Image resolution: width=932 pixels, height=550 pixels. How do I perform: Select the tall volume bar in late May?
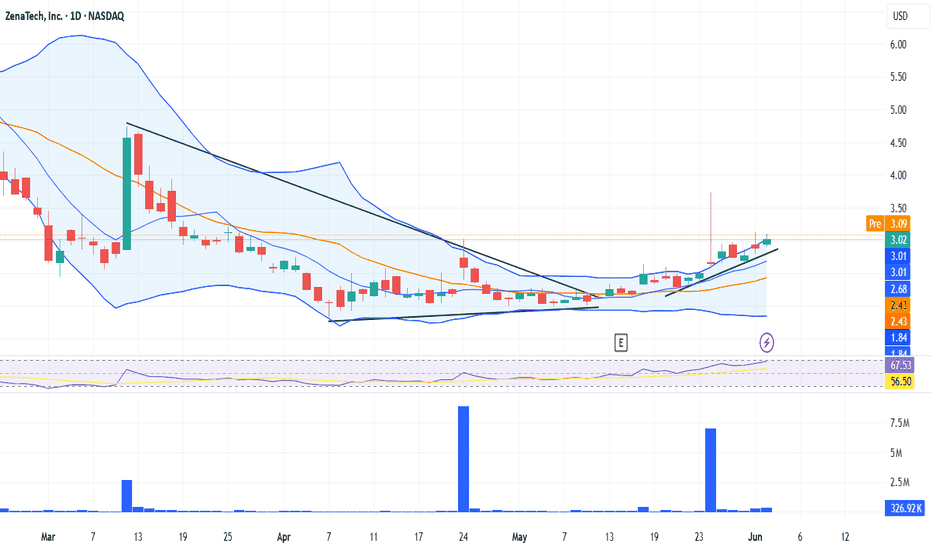(710, 470)
